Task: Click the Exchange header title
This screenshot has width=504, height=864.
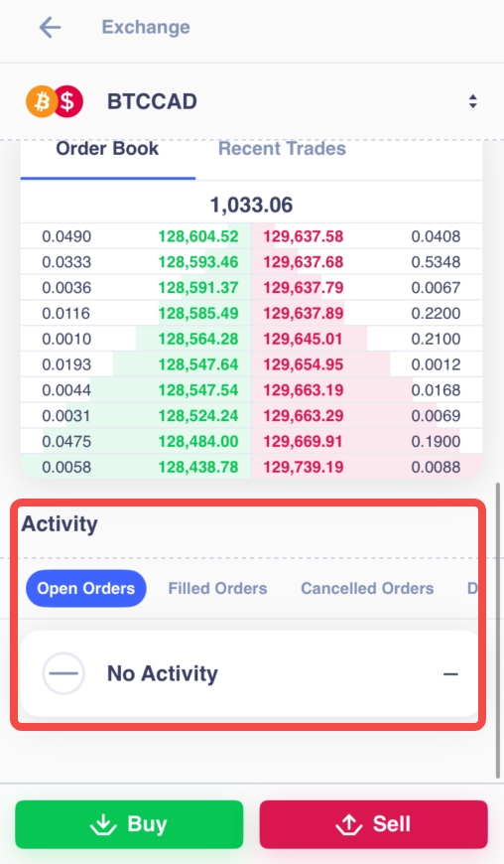Action: coord(146,27)
